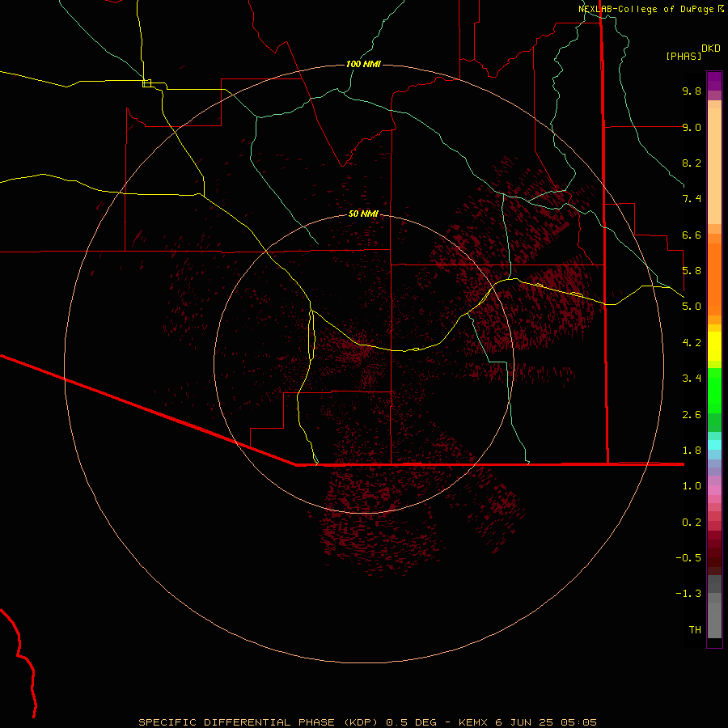Click the 5.8 scale value
The image size is (728, 728).
pos(692,271)
